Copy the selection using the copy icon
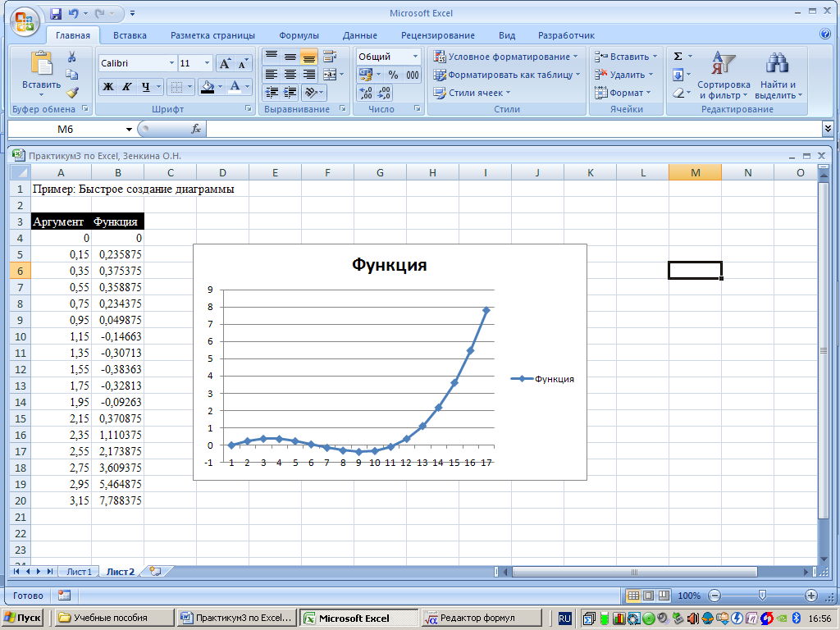The image size is (840, 630). [x=72, y=75]
